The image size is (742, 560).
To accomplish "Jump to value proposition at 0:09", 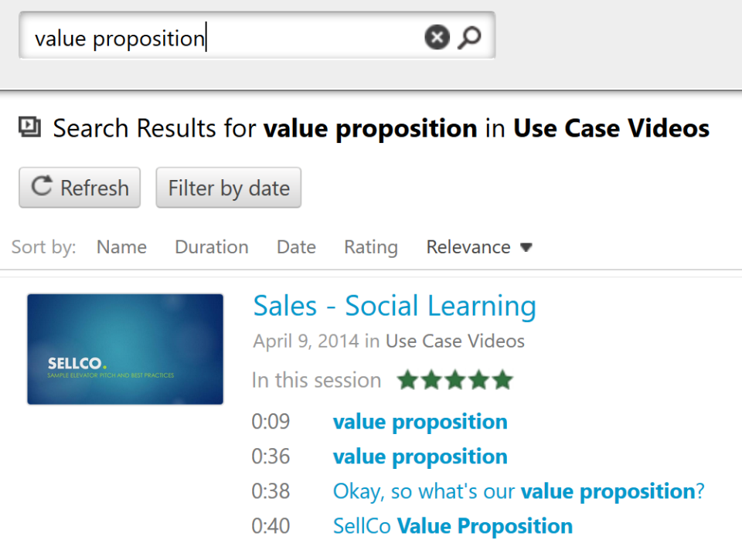I will coord(420,422).
